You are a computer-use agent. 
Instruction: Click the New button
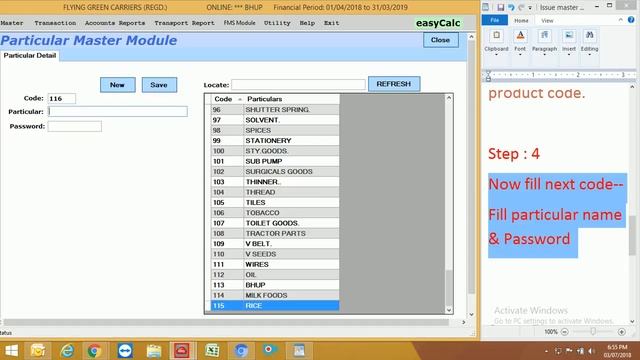click(x=118, y=85)
